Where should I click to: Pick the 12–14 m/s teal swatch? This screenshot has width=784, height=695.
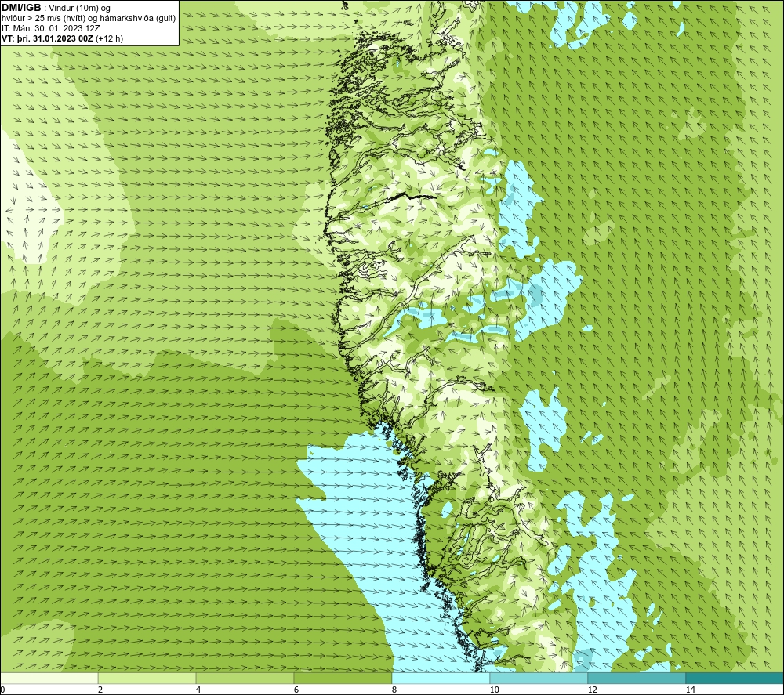[x=637, y=678]
